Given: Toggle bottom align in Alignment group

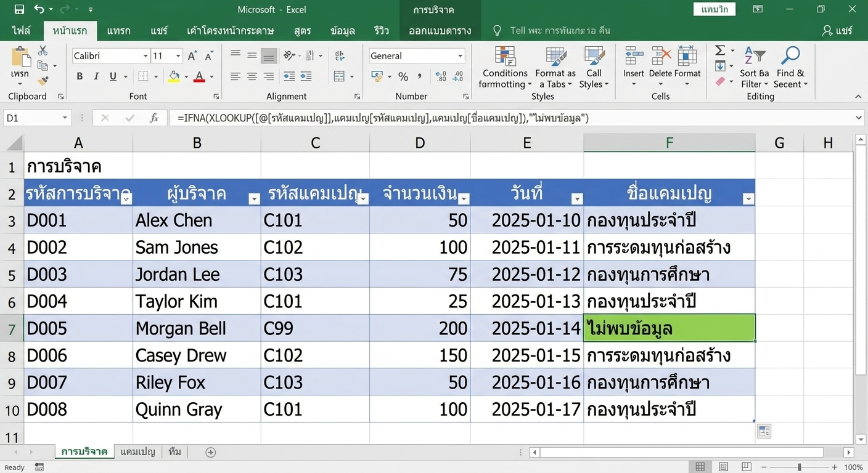Looking at the screenshot, I should pos(269,56).
